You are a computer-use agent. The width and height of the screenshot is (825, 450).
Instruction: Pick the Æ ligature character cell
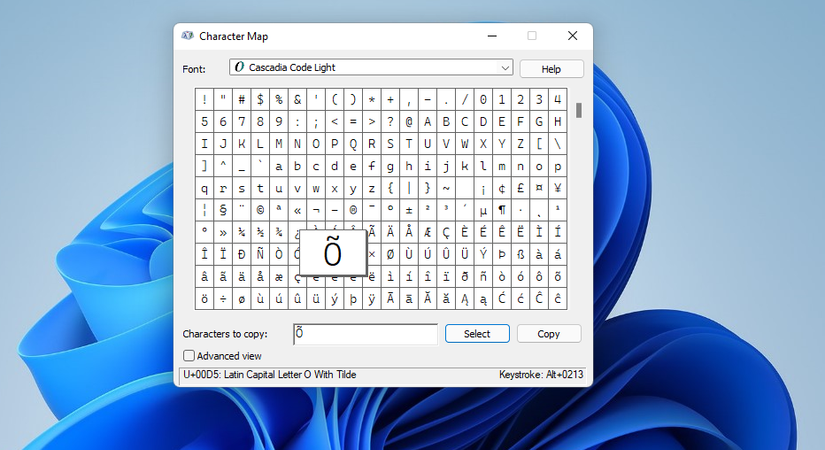pyautogui.click(x=427, y=232)
